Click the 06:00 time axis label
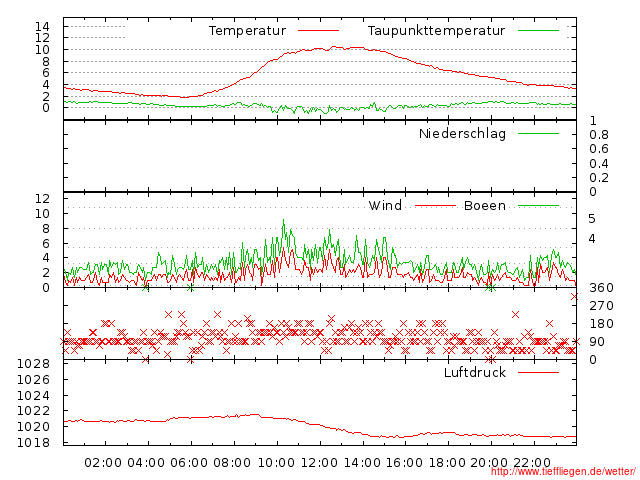 189,463
